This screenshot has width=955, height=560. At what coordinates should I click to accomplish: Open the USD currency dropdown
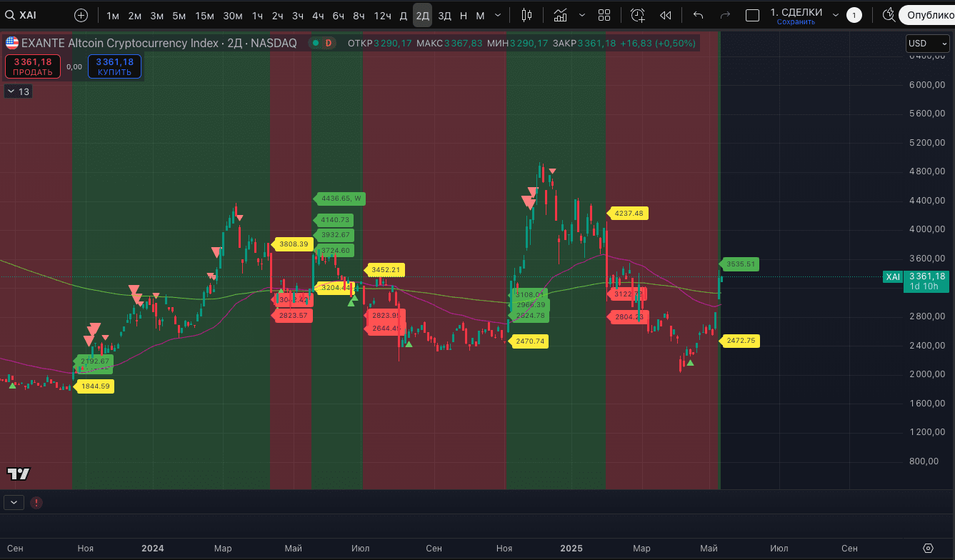[x=926, y=43]
